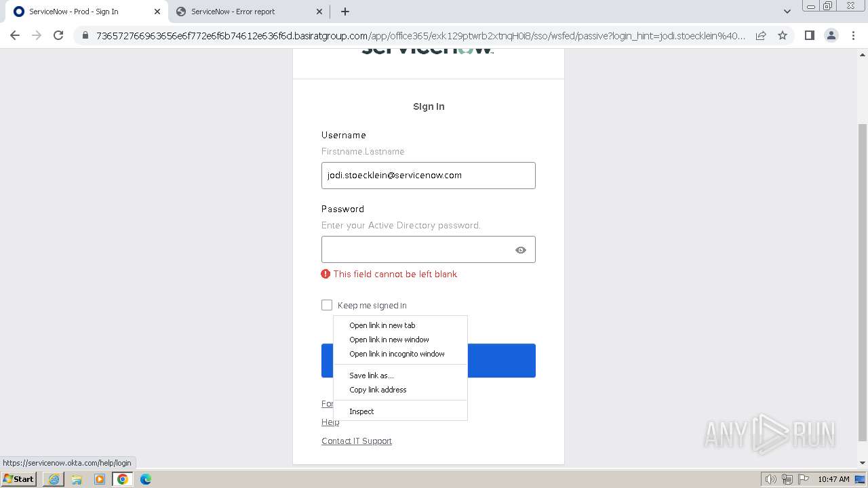Open File Explorer from the taskbar

77,479
